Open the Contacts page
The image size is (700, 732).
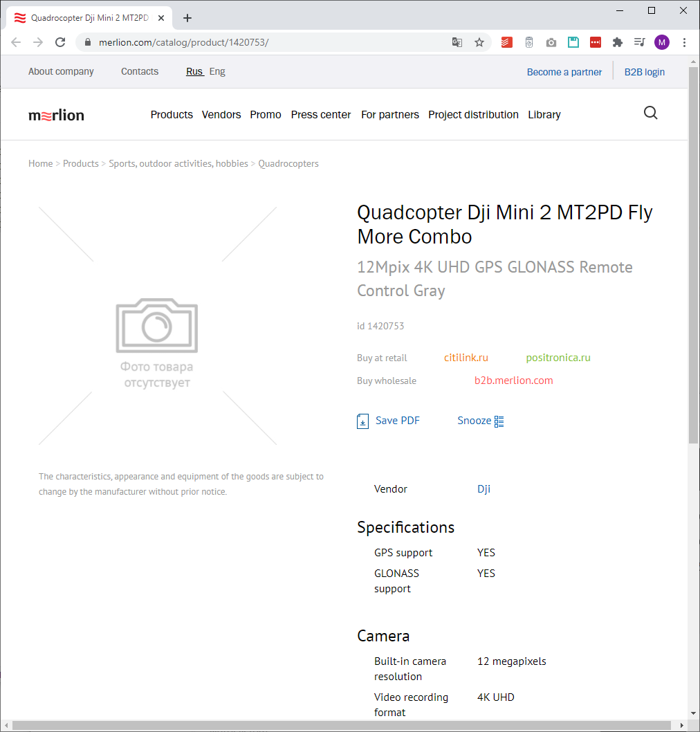[x=140, y=71]
